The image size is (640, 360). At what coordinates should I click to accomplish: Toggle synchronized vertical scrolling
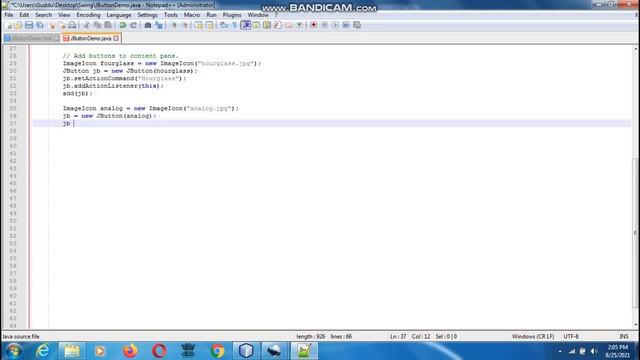(198, 25)
